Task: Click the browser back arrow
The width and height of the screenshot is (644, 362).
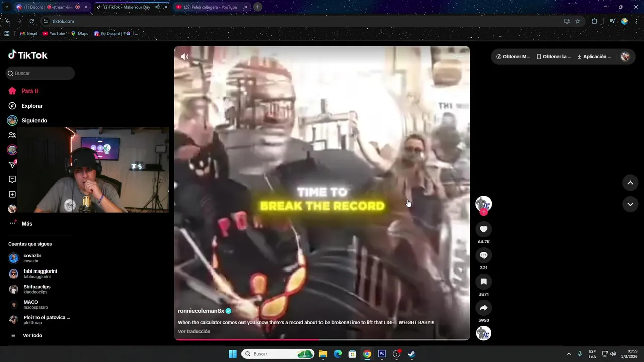Action: 7,21
